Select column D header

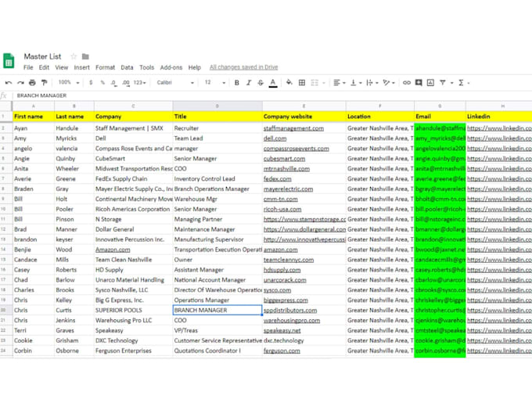(x=217, y=106)
